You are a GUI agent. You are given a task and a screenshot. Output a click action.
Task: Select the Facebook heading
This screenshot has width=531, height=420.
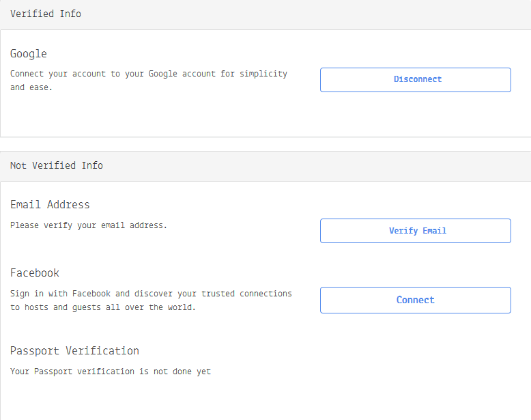pyautogui.click(x=35, y=273)
